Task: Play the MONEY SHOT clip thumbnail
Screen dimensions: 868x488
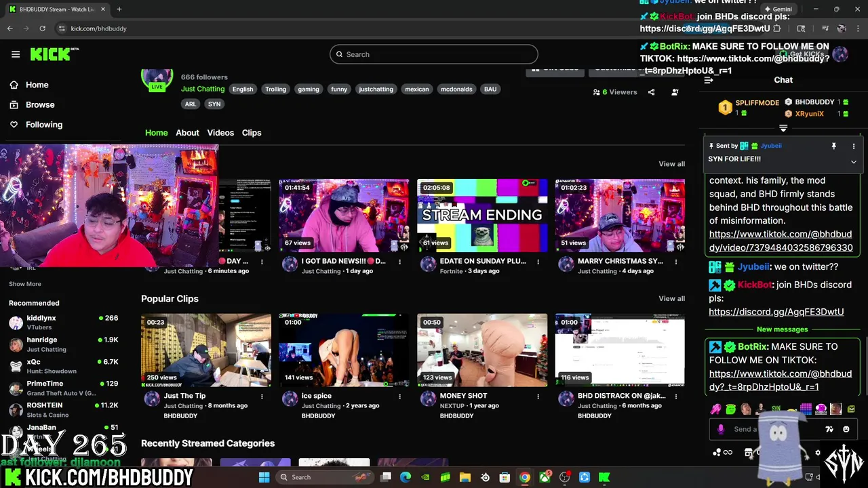Action: click(x=482, y=350)
